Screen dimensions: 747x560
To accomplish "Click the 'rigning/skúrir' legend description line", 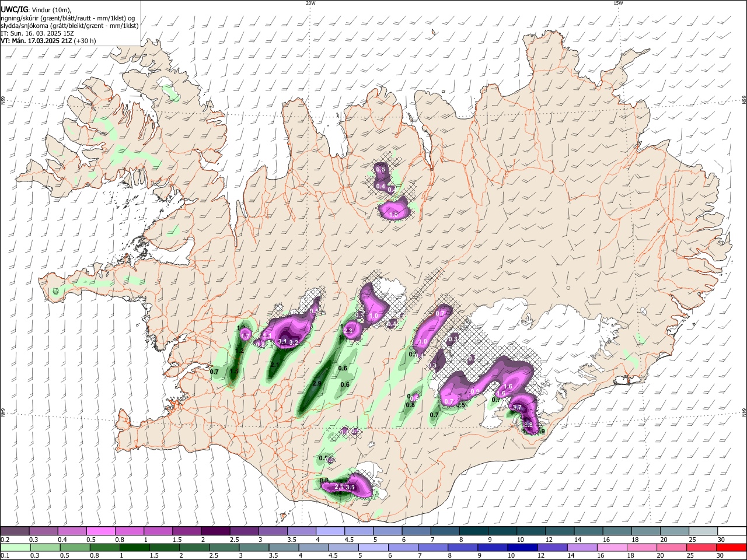I will (x=68, y=17).
